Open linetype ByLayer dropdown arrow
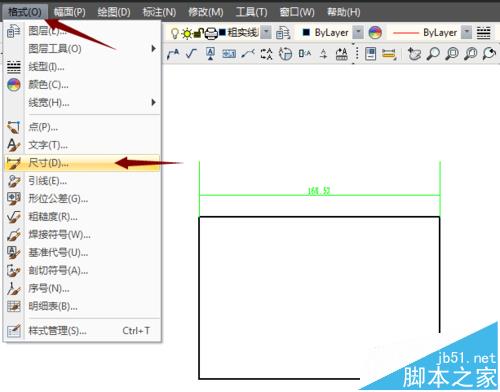The image size is (500, 392). [467, 32]
